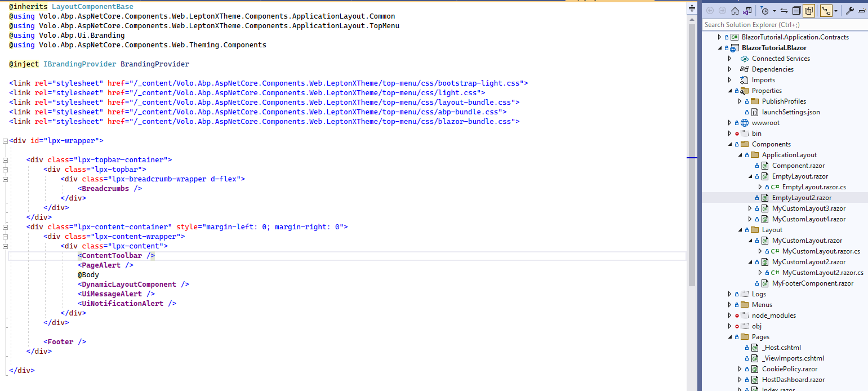Expand the Connected Services node arrow

(729, 59)
